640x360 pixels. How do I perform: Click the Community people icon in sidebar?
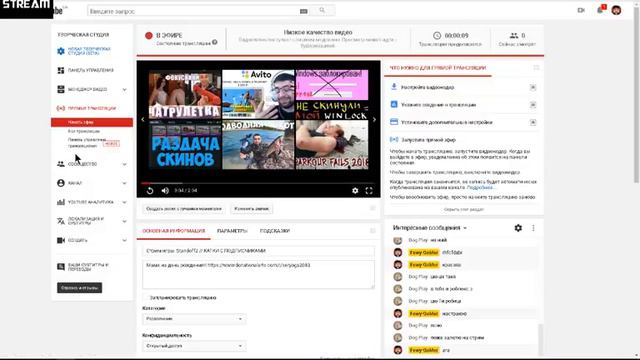pos(61,164)
